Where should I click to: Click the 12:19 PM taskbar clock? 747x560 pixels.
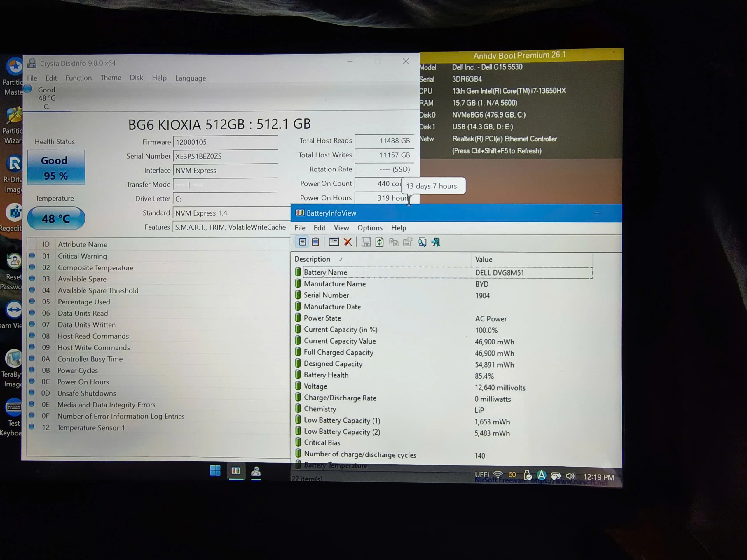tap(598, 477)
